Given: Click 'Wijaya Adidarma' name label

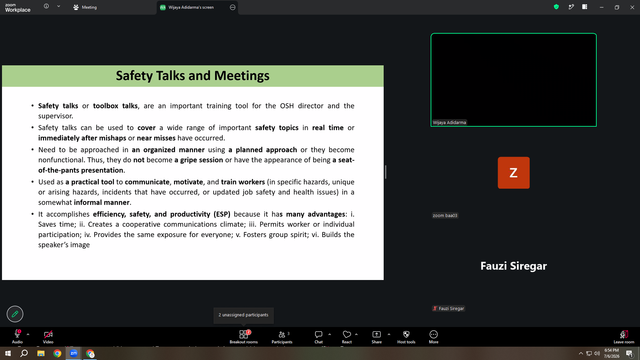Looking at the screenshot, I should click(449, 122).
